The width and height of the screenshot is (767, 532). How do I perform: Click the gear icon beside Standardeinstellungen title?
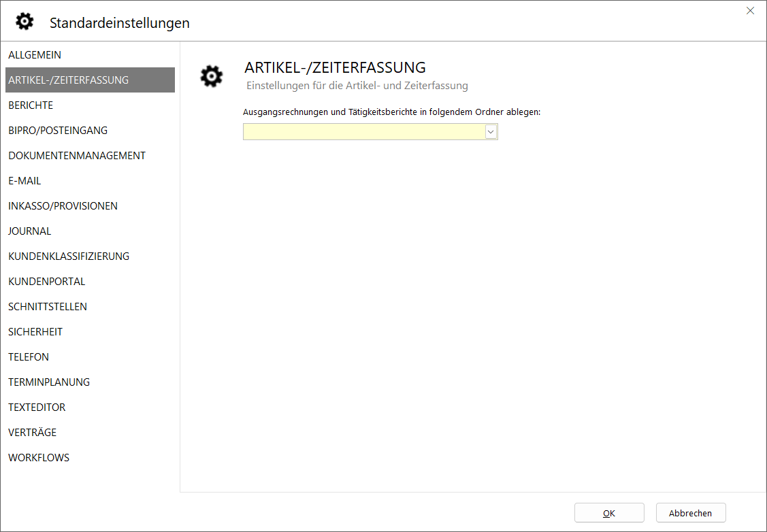pos(25,22)
